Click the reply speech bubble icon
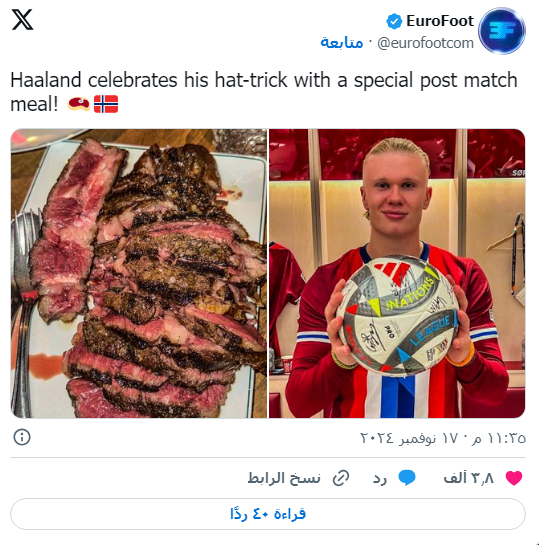 [407, 478]
